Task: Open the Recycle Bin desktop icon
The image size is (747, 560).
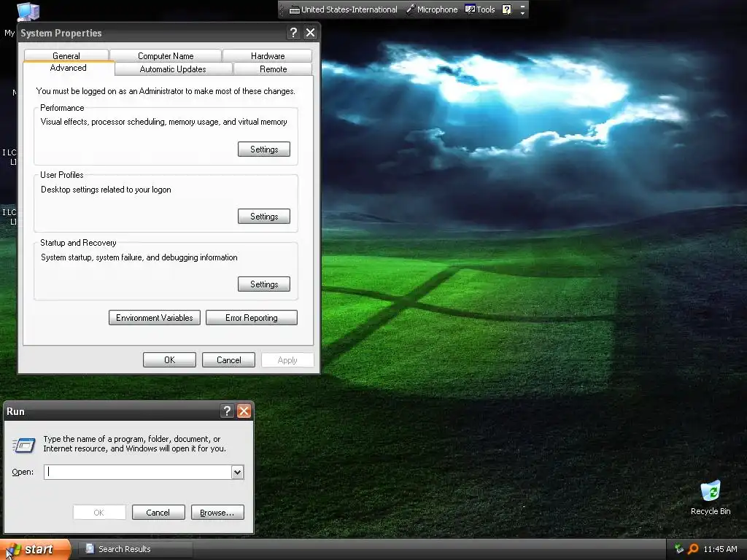Action: [x=711, y=497]
